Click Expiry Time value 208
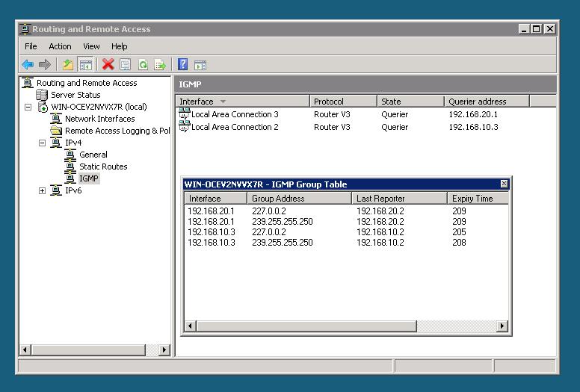The image size is (580, 392). 459,243
